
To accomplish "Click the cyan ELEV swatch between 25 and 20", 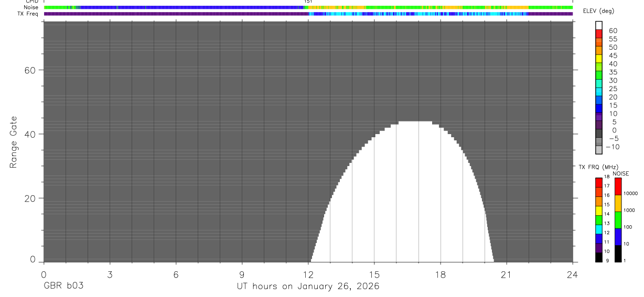I will point(599,93).
